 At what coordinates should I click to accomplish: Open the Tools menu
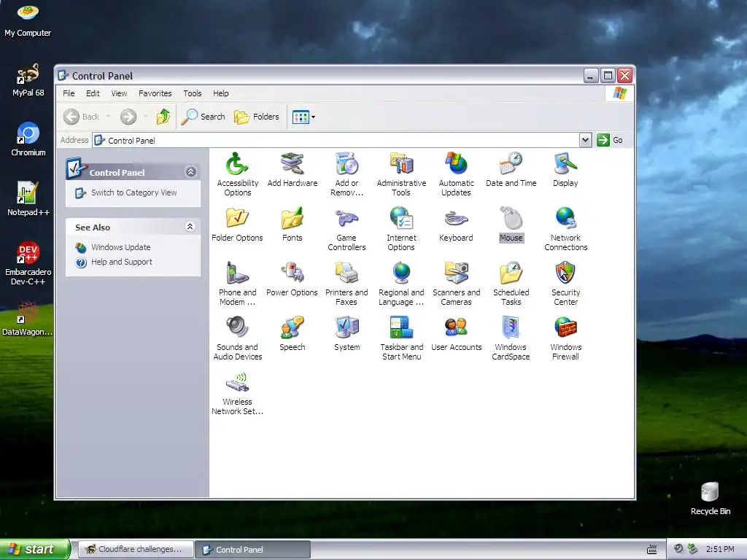(193, 93)
